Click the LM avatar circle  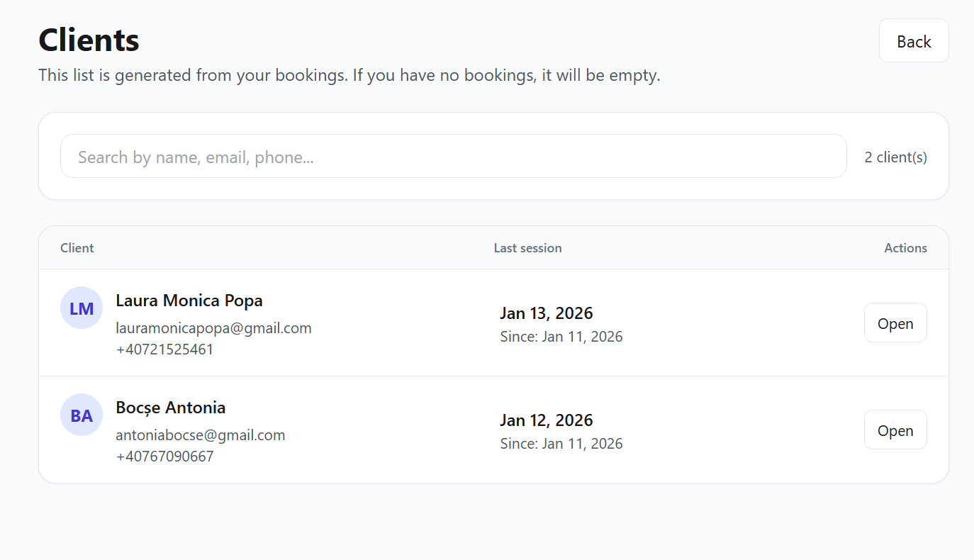pyautogui.click(x=82, y=308)
